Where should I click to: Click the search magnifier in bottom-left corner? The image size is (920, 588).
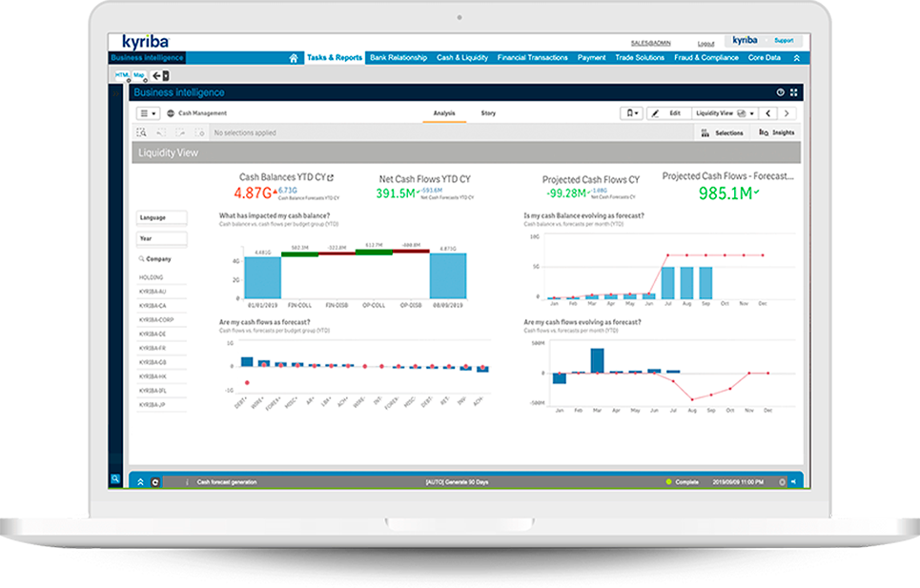114,480
